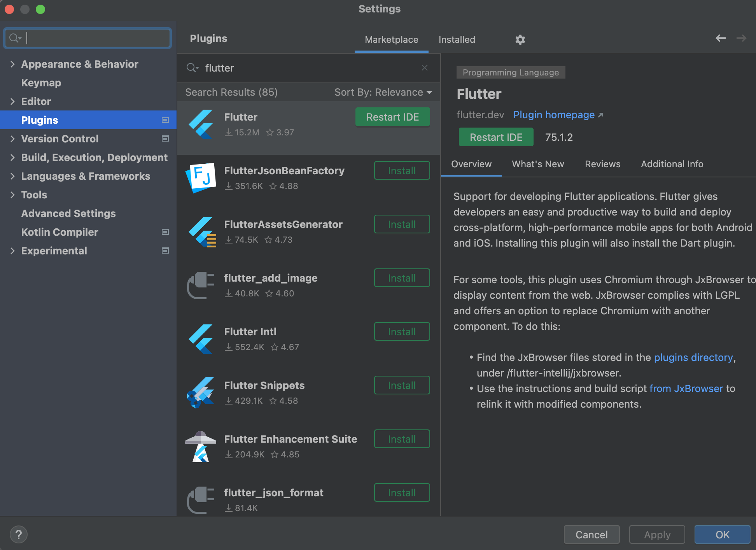This screenshot has width=756, height=550.
Task: Click the settings search magnifier icon
Action: click(15, 38)
